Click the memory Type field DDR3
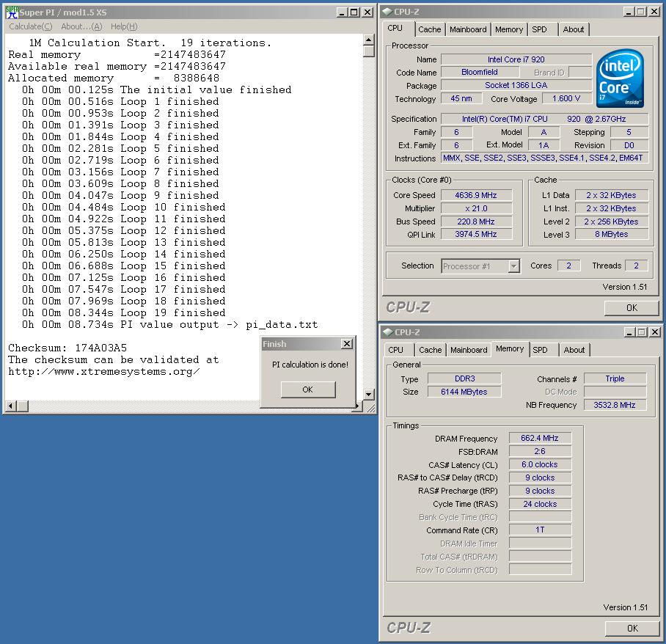 point(465,378)
